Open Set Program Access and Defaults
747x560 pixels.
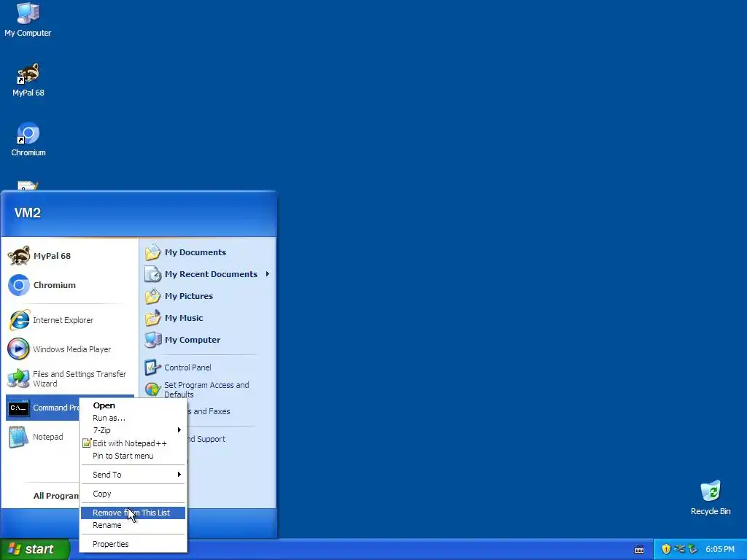[x=208, y=389]
